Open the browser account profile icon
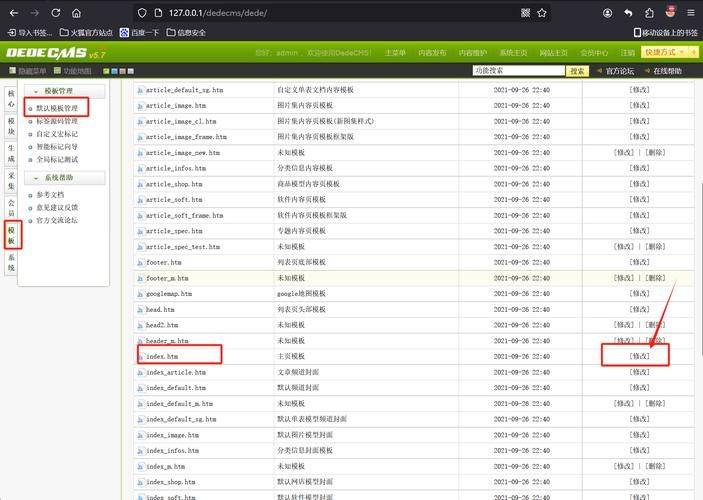703x500 pixels. click(x=607, y=13)
